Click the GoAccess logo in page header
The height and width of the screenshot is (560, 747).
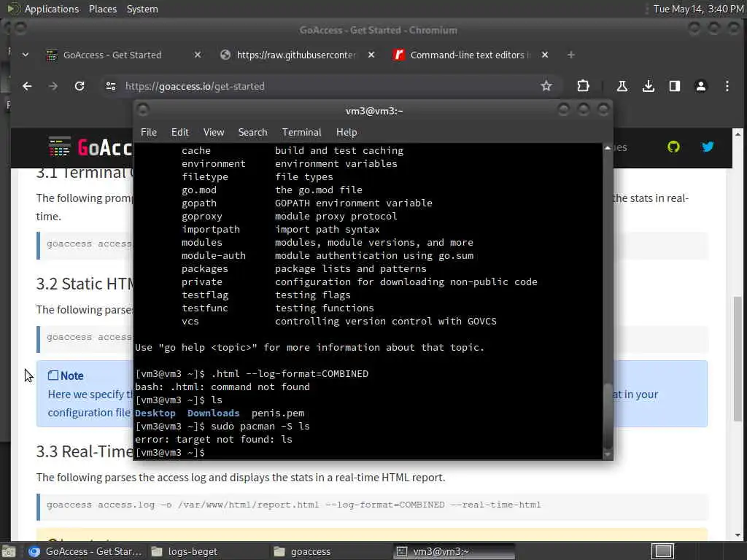[90, 147]
